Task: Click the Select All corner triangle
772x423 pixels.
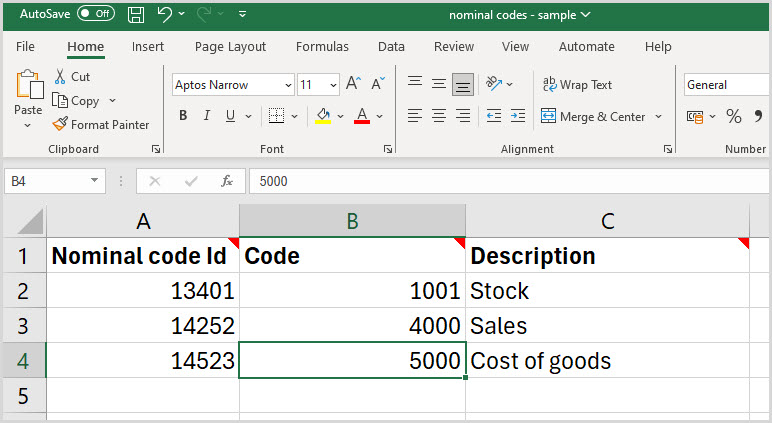Action: coord(31,221)
